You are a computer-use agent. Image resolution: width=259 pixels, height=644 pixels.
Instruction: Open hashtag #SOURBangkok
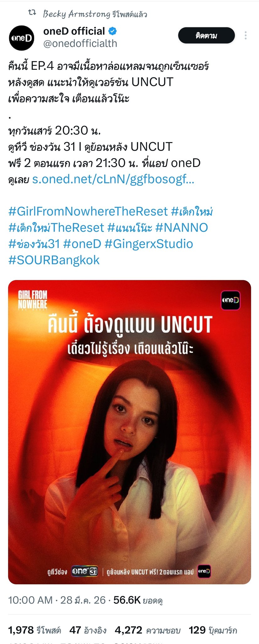pos(54,260)
